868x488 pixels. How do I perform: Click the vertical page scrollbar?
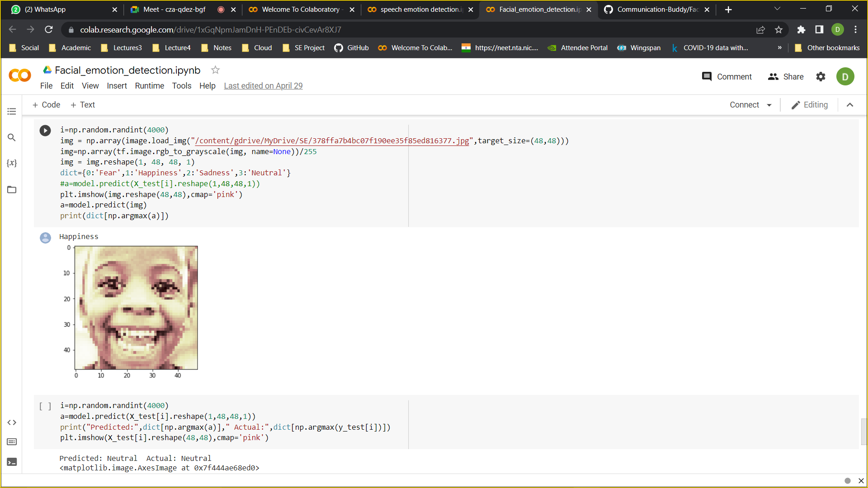863,432
